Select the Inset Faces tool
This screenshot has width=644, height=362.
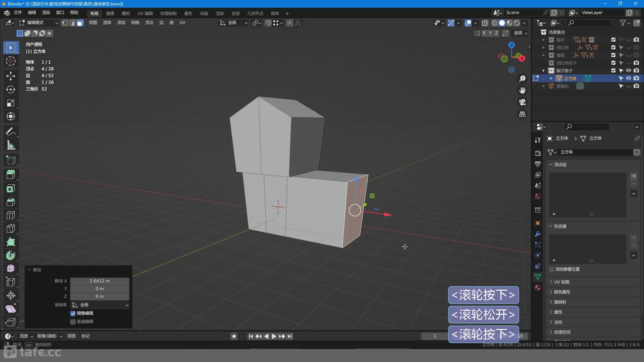(x=11, y=188)
